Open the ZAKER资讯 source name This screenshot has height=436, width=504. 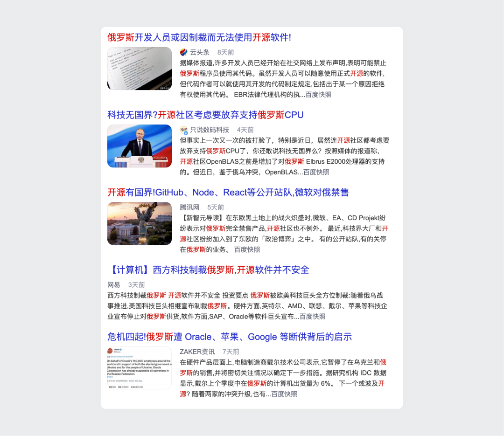[197, 352]
